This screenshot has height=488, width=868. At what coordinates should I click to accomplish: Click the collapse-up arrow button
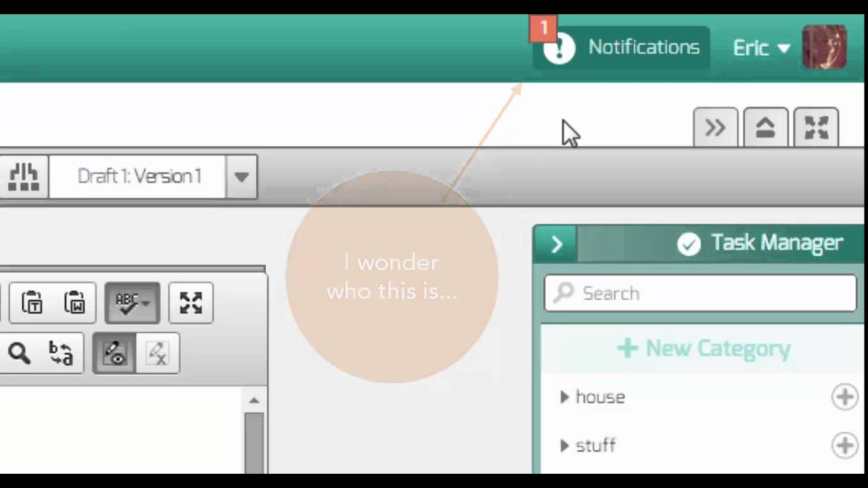(x=766, y=127)
